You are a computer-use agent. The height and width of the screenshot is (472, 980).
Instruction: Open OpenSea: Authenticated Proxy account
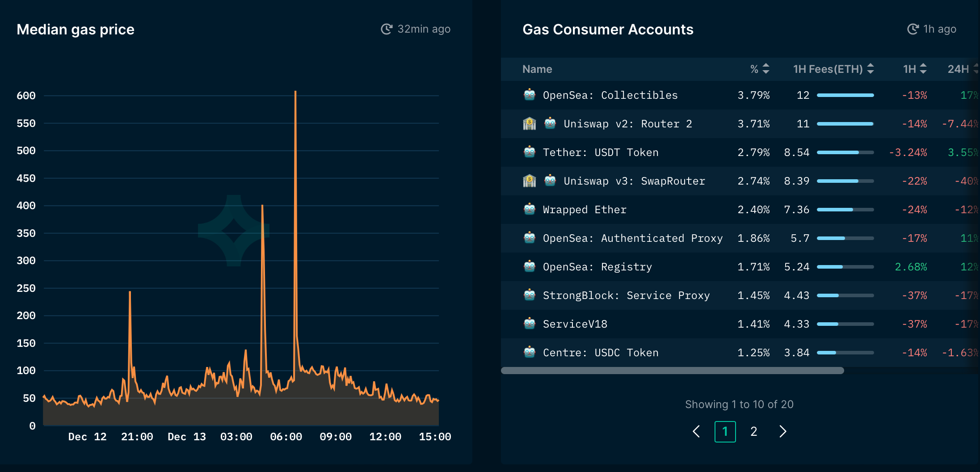click(x=633, y=238)
